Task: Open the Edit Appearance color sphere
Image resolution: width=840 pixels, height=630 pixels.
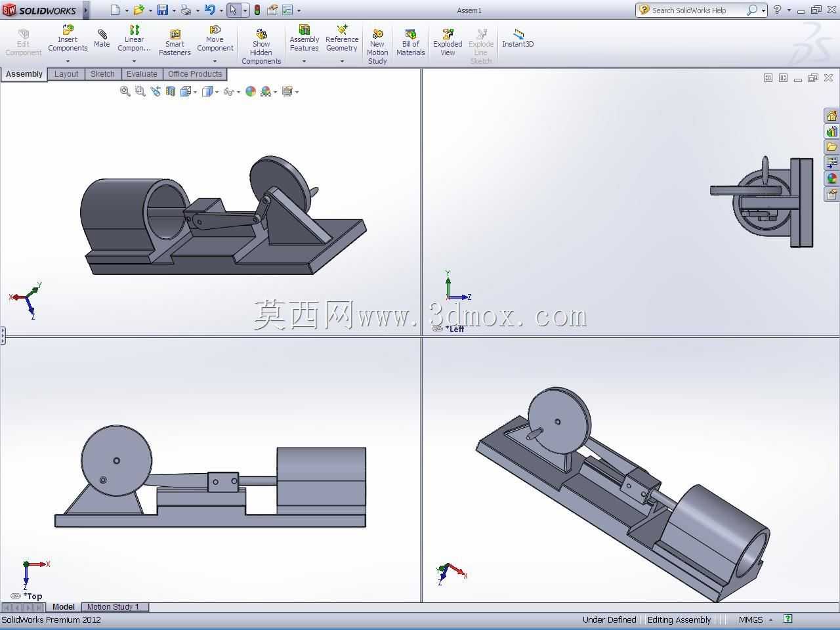Action: pyautogui.click(x=251, y=91)
